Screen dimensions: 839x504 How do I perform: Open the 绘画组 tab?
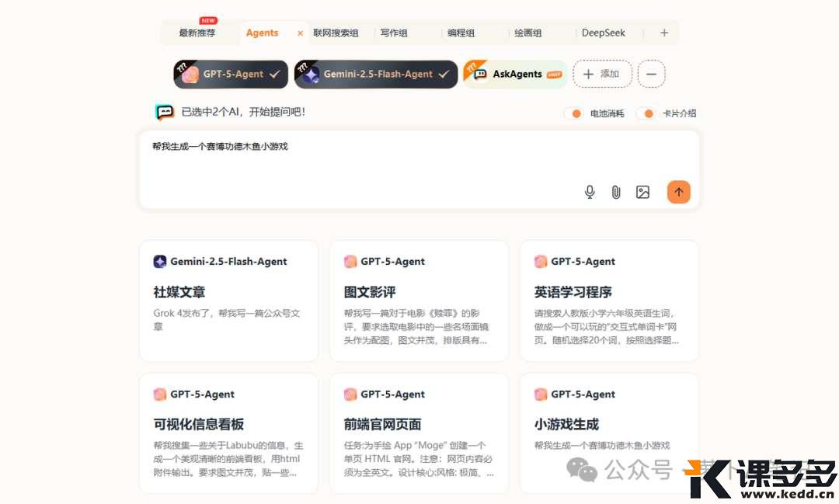click(528, 33)
